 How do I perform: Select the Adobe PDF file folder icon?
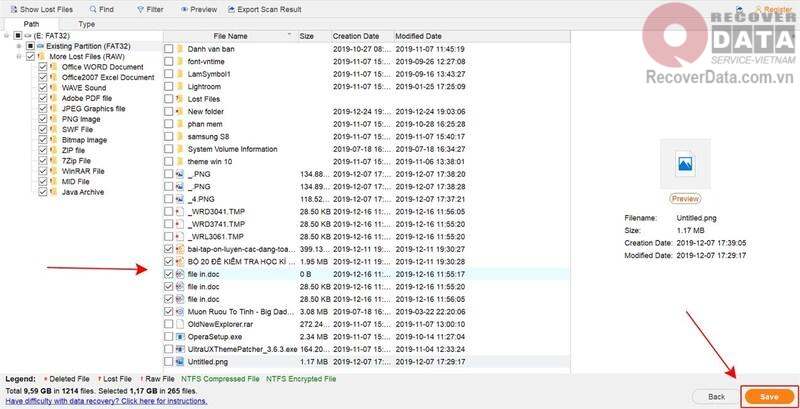(x=54, y=98)
